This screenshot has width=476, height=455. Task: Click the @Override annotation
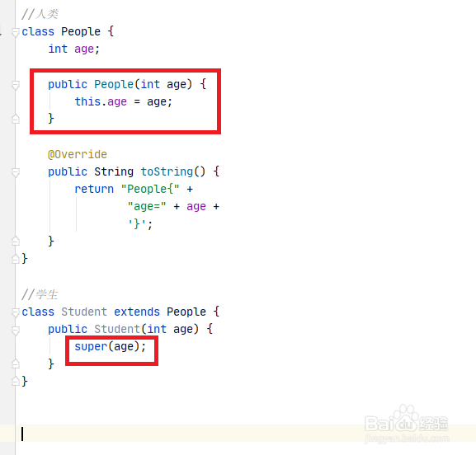[x=78, y=154]
